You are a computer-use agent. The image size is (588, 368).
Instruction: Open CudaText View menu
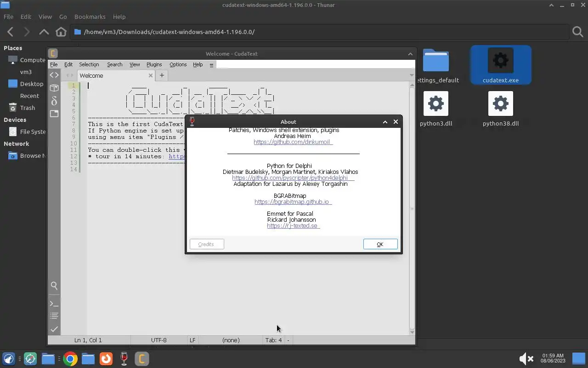pyautogui.click(x=135, y=64)
